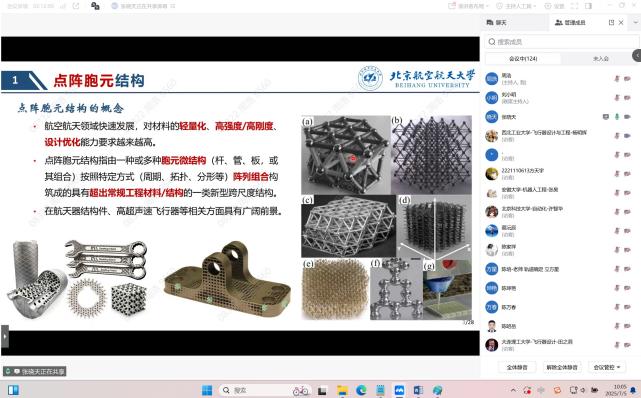Collapse side panel with dark round arrow
The width and height of the screenshot is (641, 398).
pos(637,55)
